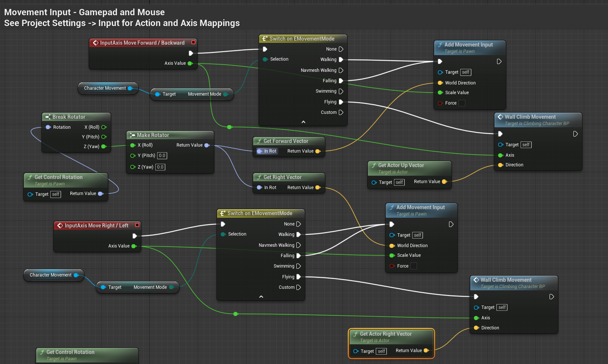
Task: Collapse pins on the bottom Switch on EMovementMode node
Action: point(261,297)
